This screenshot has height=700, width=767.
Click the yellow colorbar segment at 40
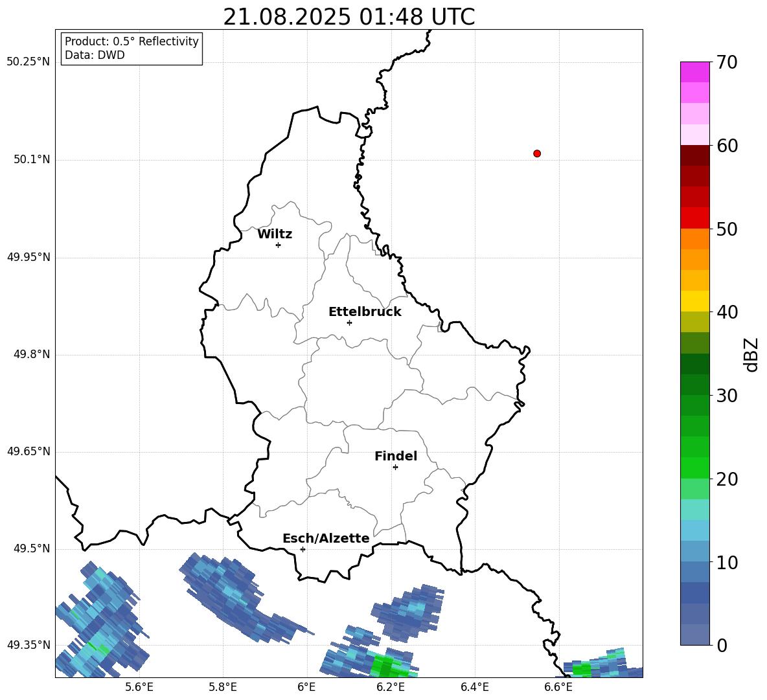(x=694, y=301)
